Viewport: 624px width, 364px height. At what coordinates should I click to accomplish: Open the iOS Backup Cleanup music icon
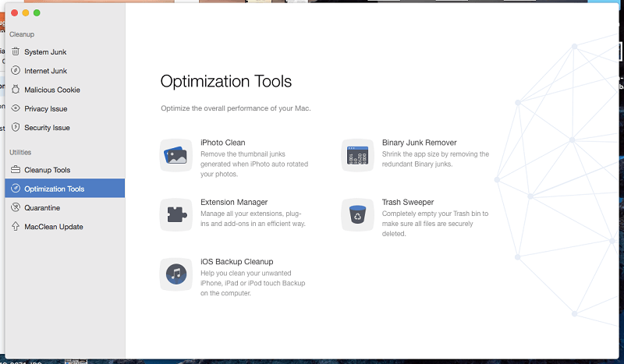(x=175, y=274)
